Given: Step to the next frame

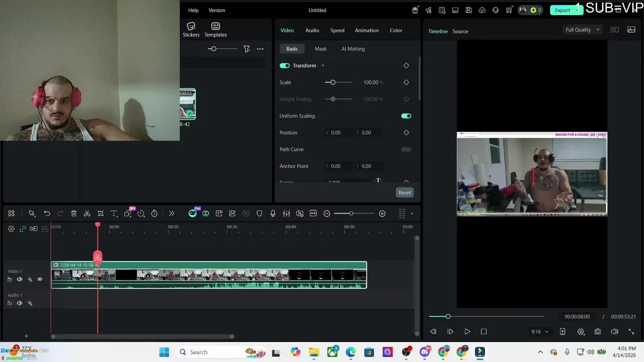Looking at the screenshot, I should tap(450, 332).
